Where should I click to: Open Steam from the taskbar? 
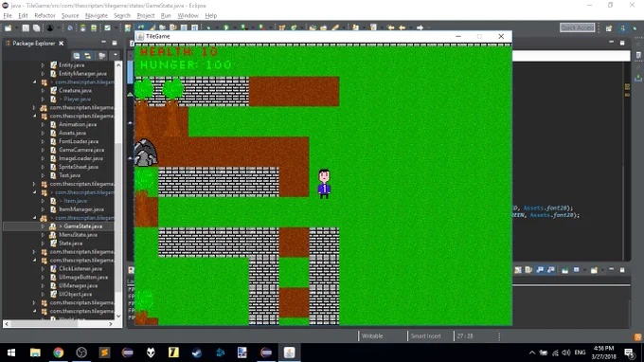click(x=197, y=353)
